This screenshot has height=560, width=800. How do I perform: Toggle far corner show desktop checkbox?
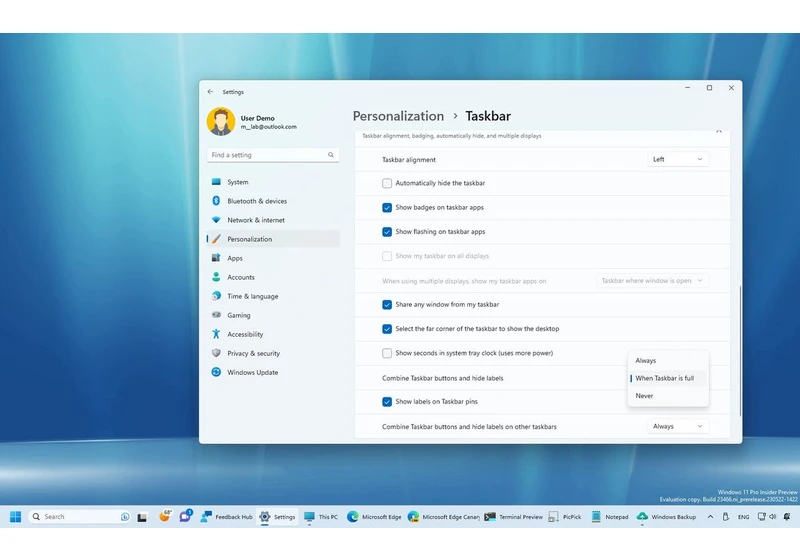[387, 329]
